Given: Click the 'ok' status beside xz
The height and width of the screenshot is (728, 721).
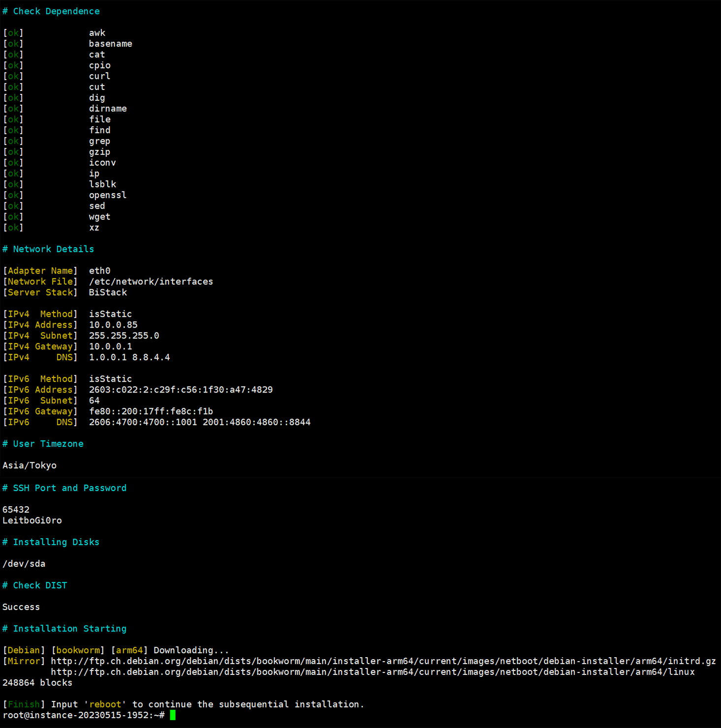Looking at the screenshot, I should pyautogui.click(x=13, y=227).
